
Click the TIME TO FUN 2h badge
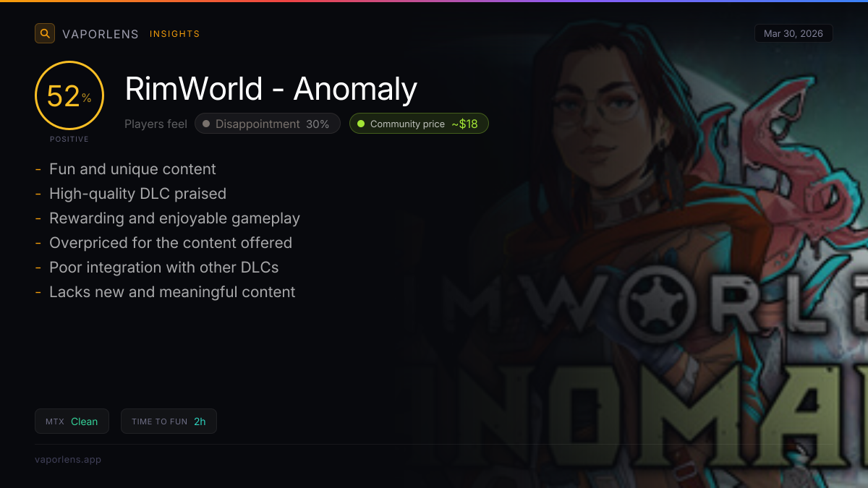169,421
